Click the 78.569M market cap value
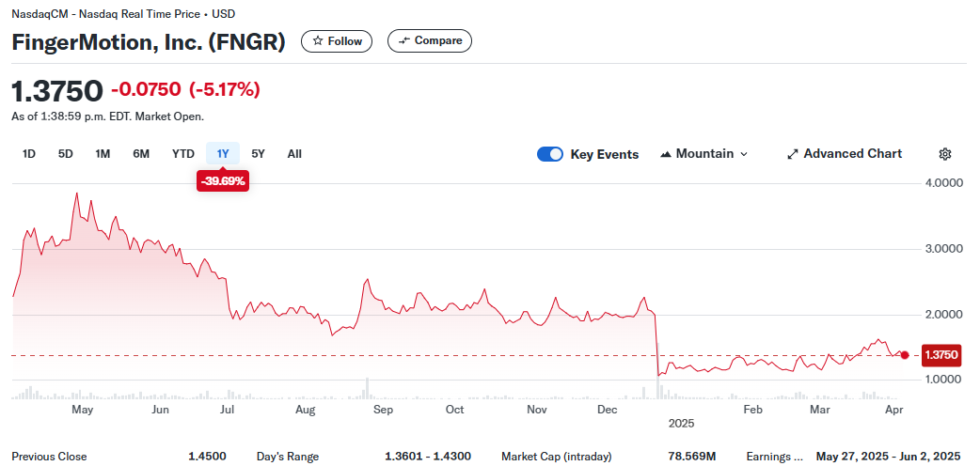This screenshot has width=980, height=466. point(692,457)
